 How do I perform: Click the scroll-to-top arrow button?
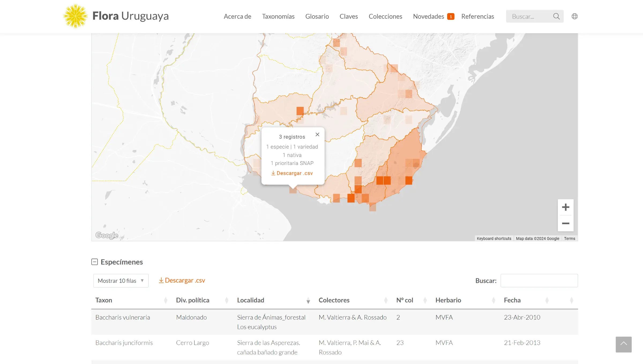point(623,344)
